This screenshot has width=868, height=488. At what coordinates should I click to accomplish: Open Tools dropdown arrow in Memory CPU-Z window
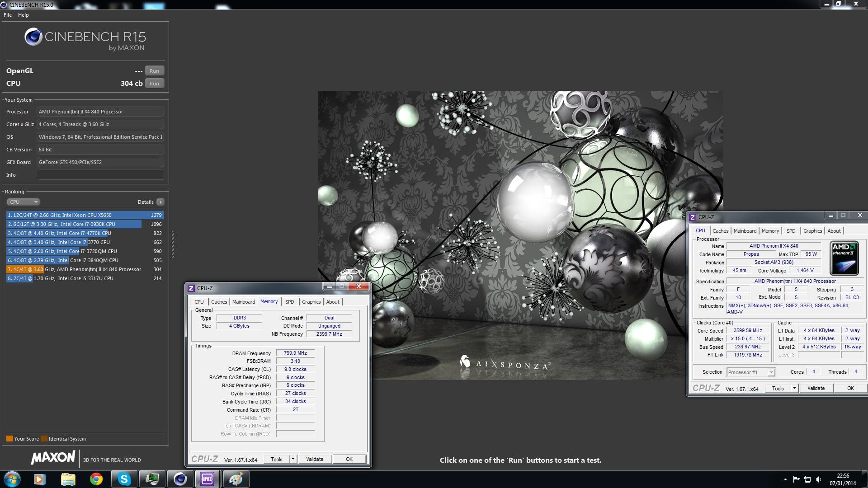point(293,459)
